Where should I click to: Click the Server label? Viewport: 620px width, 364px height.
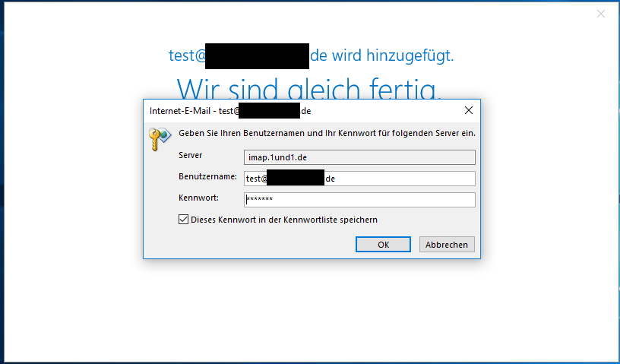click(x=190, y=155)
